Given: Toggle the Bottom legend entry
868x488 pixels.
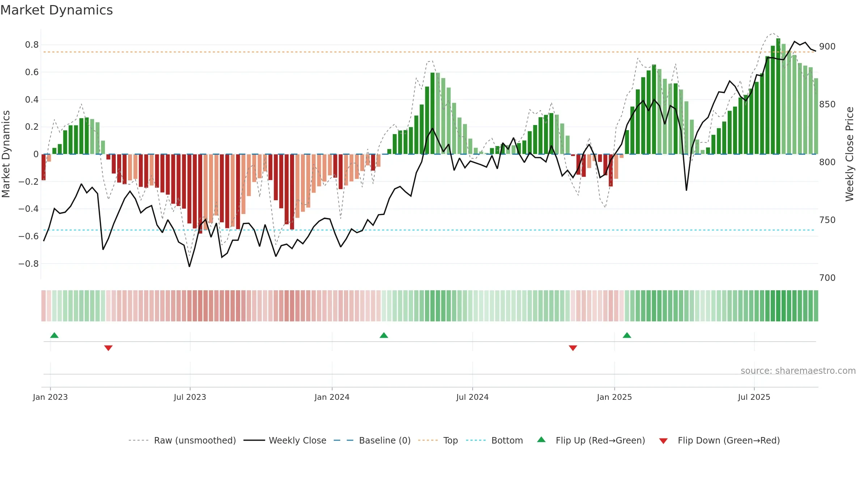Looking at the screenshot, I should (x=494, y=440).
